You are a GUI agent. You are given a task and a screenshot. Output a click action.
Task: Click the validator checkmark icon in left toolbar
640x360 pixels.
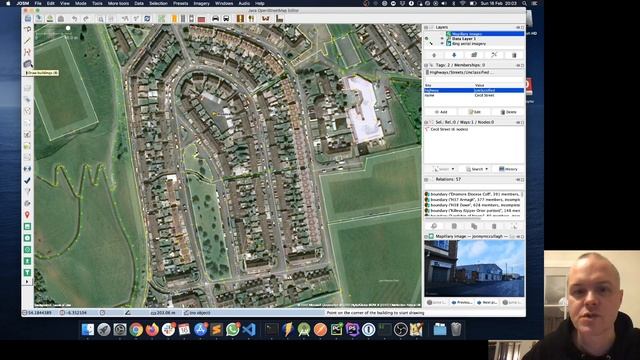27,180
